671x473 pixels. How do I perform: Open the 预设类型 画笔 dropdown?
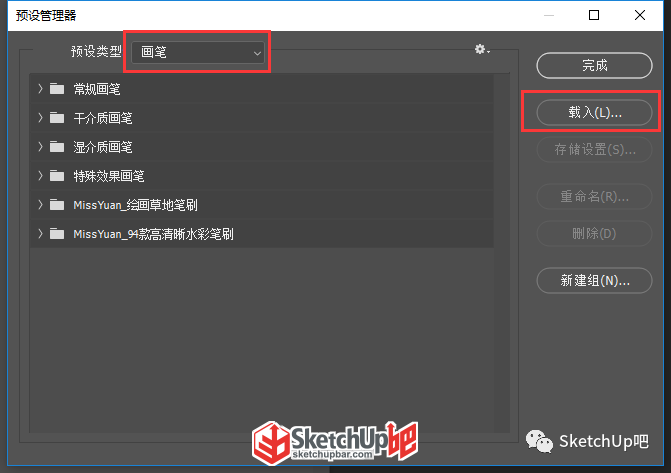pyautogui.click(x=198, y=53)
